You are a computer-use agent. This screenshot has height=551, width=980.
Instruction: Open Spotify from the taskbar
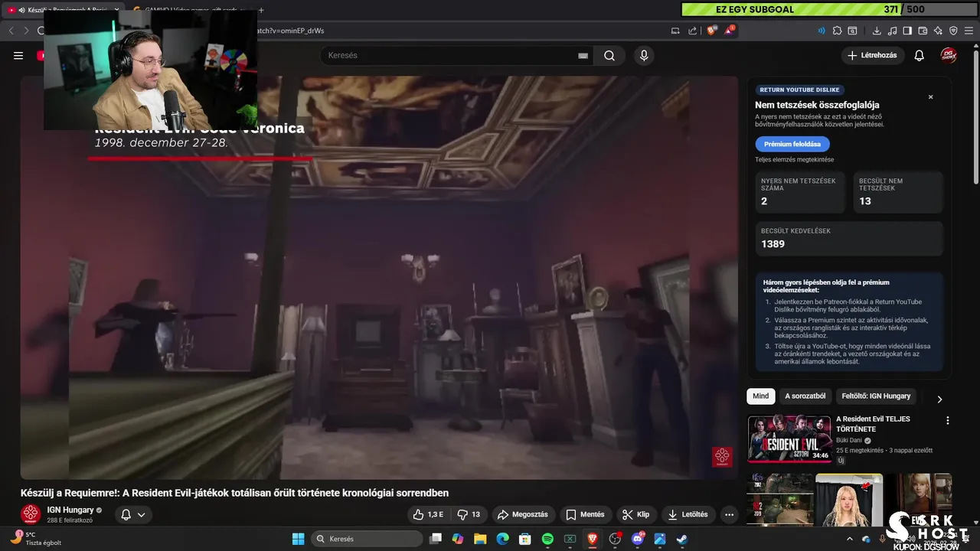[x=547, y=539]
